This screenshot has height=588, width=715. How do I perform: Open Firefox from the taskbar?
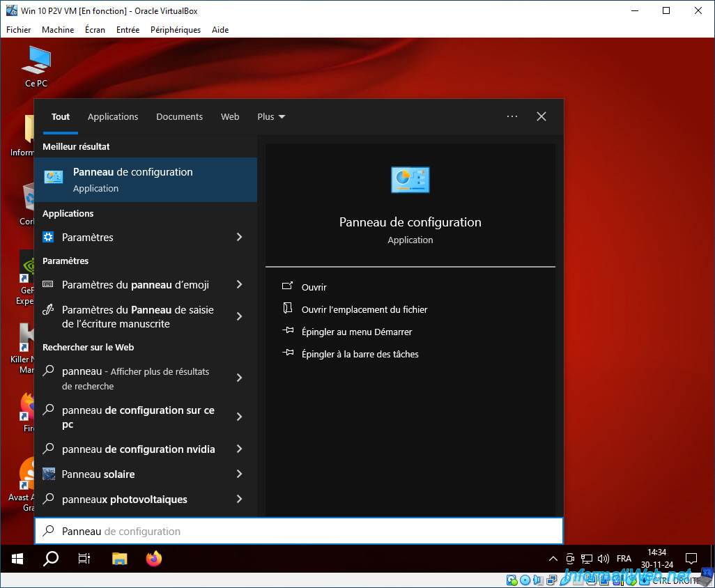coord(154,558)
